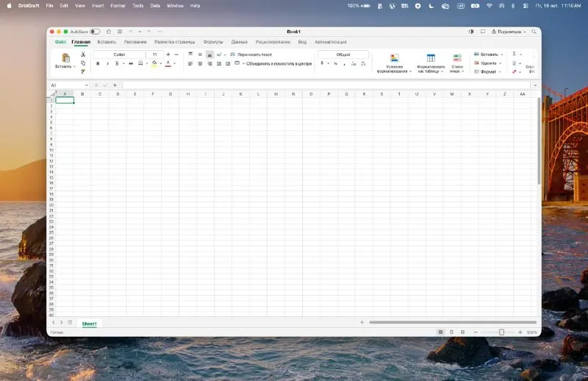Click the AutoSum sigma icon
Viewport: 588px width, 381px height.
[514, 54]
